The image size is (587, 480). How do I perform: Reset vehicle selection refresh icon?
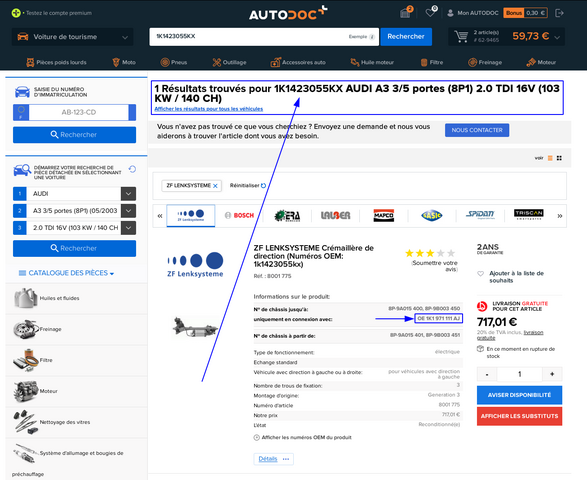click(x=132, y=169)
